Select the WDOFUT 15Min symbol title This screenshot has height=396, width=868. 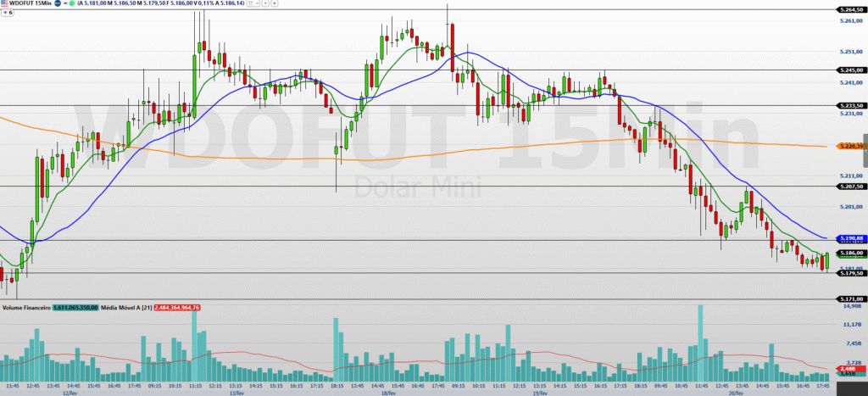(x=31, y=4)
